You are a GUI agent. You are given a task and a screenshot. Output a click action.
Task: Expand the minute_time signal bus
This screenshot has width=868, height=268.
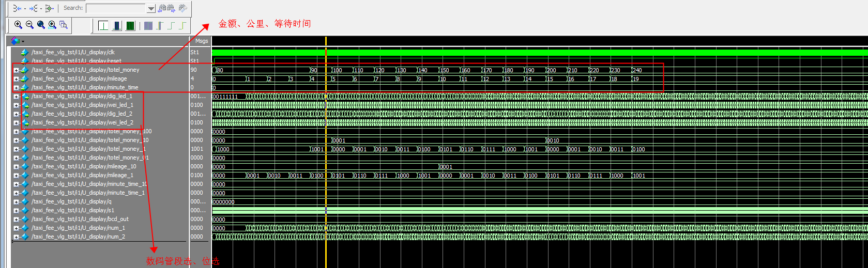click(x=16, y=88)
